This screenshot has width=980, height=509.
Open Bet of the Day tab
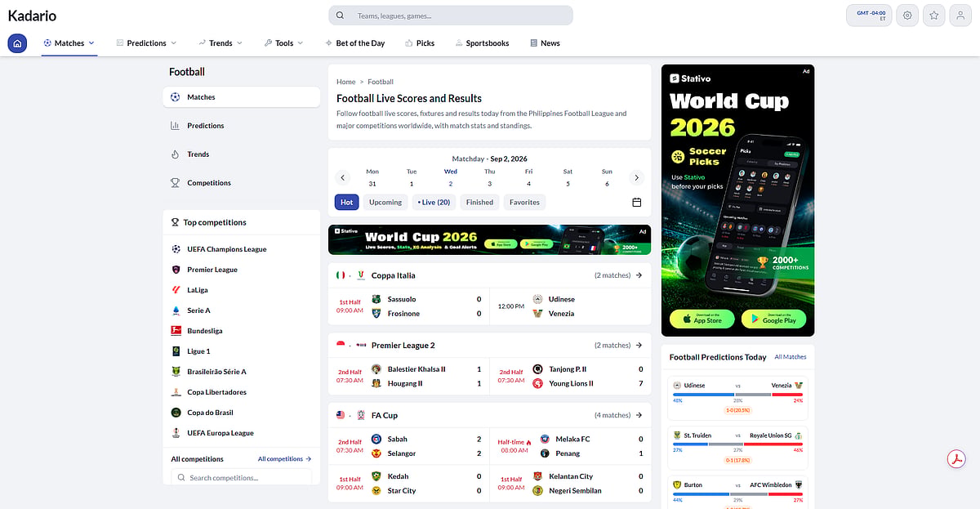[x=355, y=43]
